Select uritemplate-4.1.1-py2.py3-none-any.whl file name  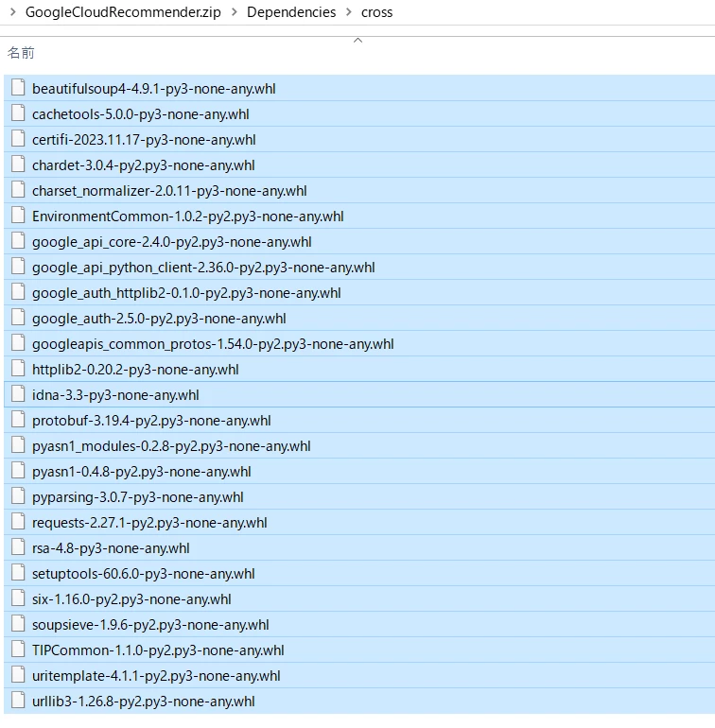[157, 676]
